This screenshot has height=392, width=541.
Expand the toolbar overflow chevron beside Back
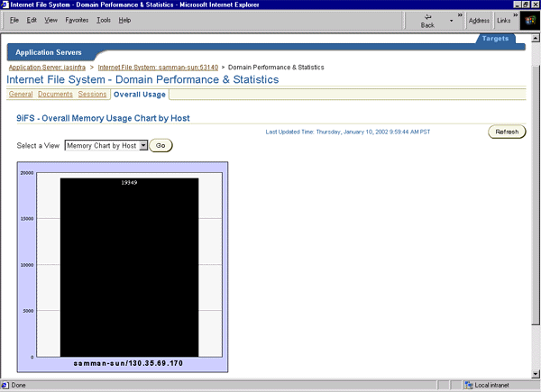tap(460, 14)
